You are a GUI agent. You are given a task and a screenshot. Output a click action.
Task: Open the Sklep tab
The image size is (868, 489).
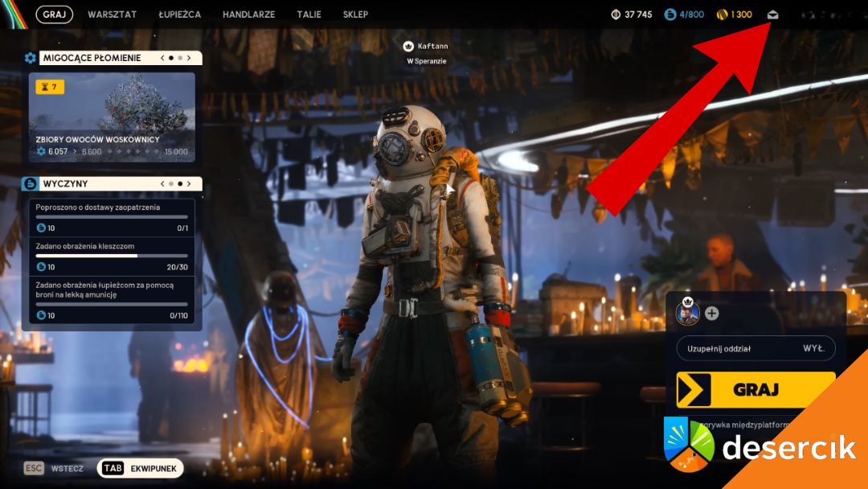tap(355, 14)
